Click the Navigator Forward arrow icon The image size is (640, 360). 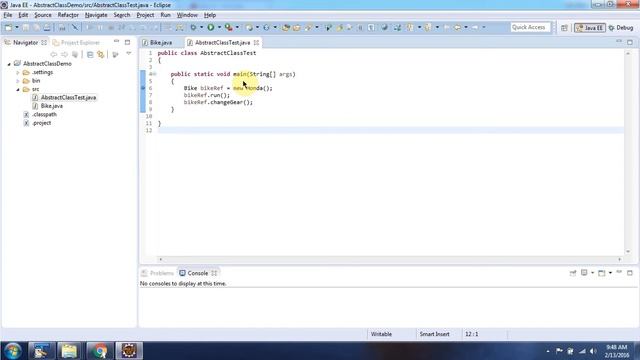point(64,54)
